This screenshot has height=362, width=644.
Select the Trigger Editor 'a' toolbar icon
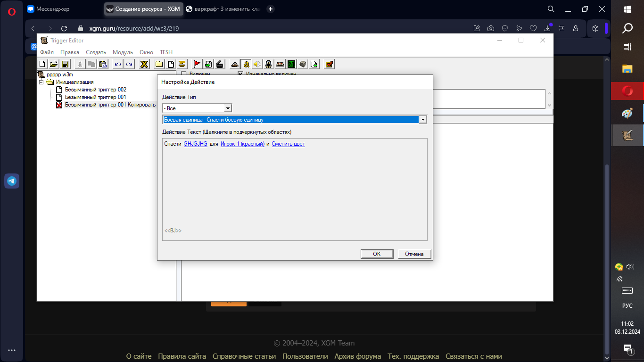point(246,64)
